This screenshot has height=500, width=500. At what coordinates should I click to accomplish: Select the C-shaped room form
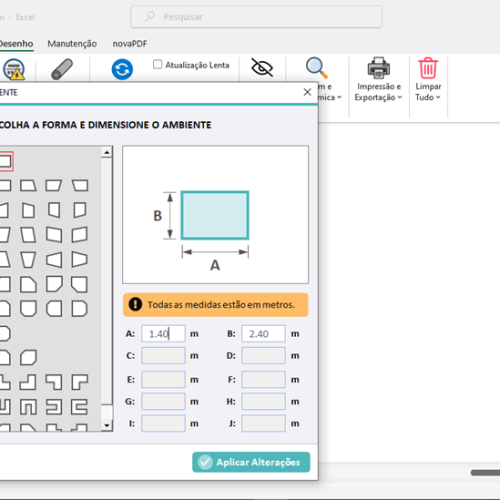pyautogui.click(x=79, y=407)
